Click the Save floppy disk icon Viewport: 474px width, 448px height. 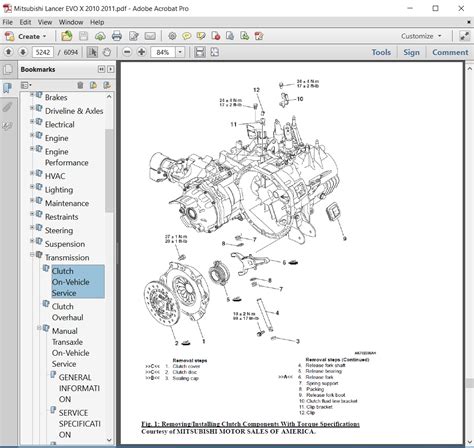coord(83,36)
